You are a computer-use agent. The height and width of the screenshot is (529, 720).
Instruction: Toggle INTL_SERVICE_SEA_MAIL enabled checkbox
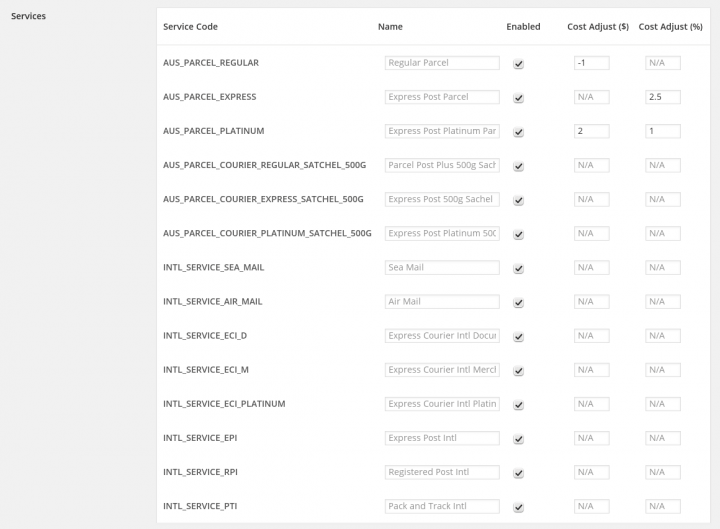pyautogui.click(x=518, y=268)
